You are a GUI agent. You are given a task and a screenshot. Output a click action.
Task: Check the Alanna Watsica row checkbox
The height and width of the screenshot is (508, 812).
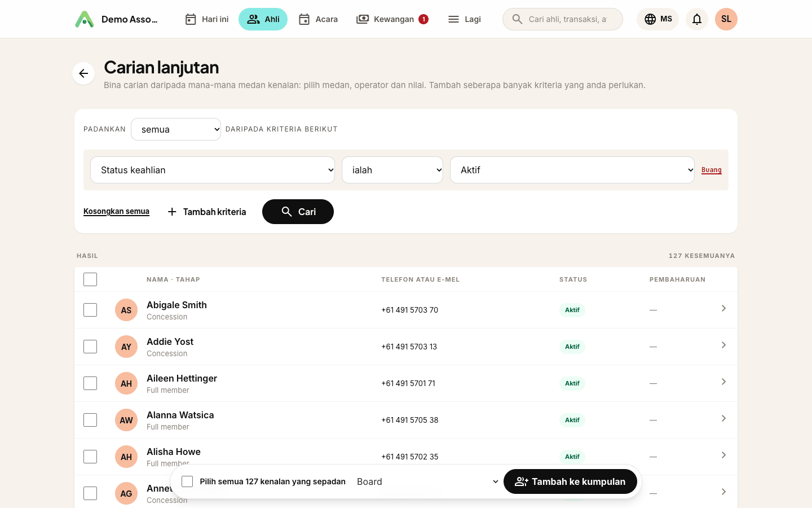90,420
